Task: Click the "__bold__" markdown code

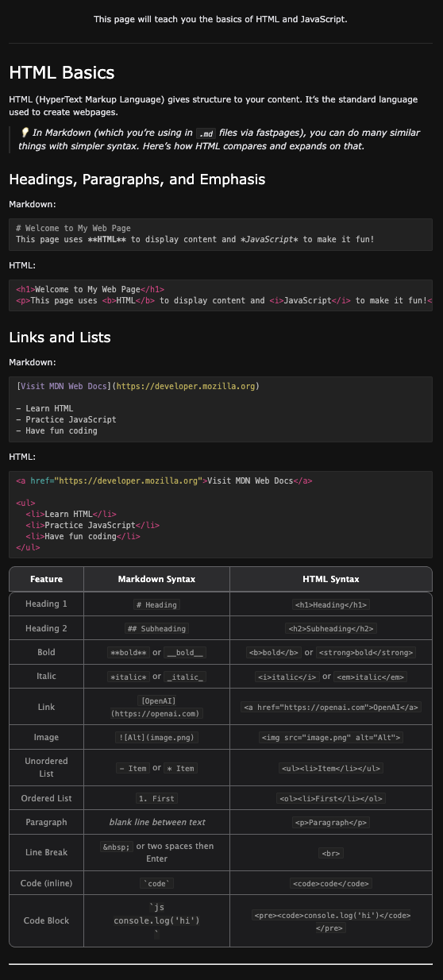Action: pyautogui.click(x=185, y=653)
